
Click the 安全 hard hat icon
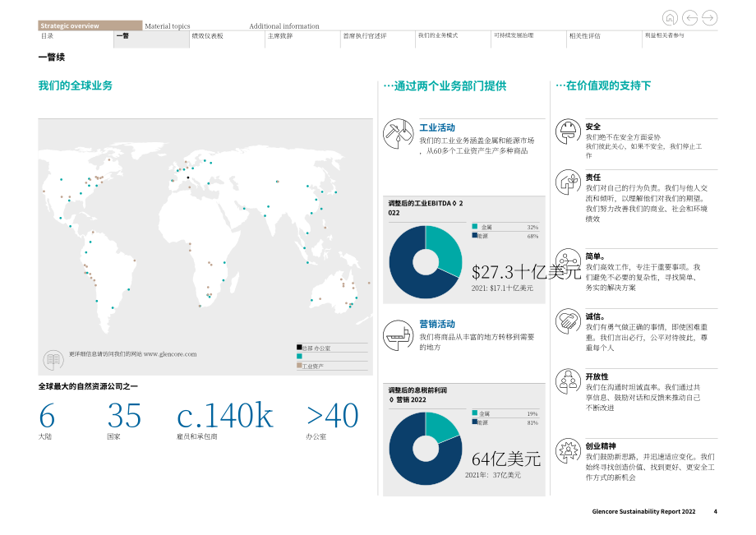568,131
